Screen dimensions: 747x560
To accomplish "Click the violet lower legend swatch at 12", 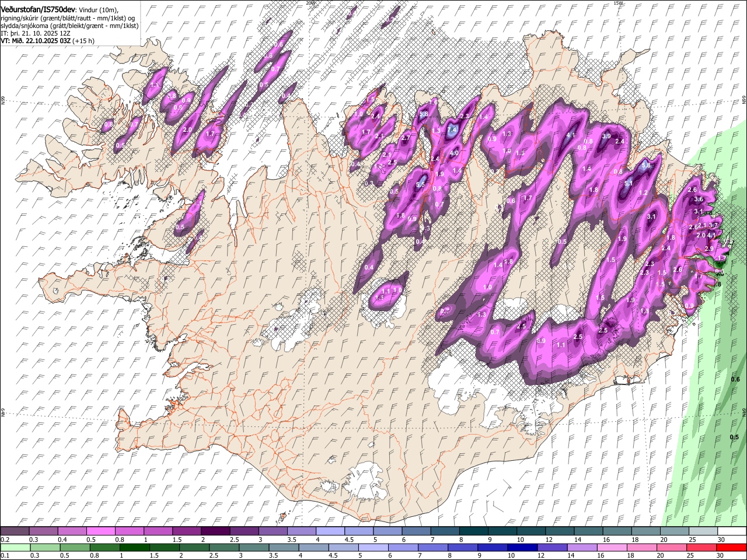I will (x=552, y=547).
